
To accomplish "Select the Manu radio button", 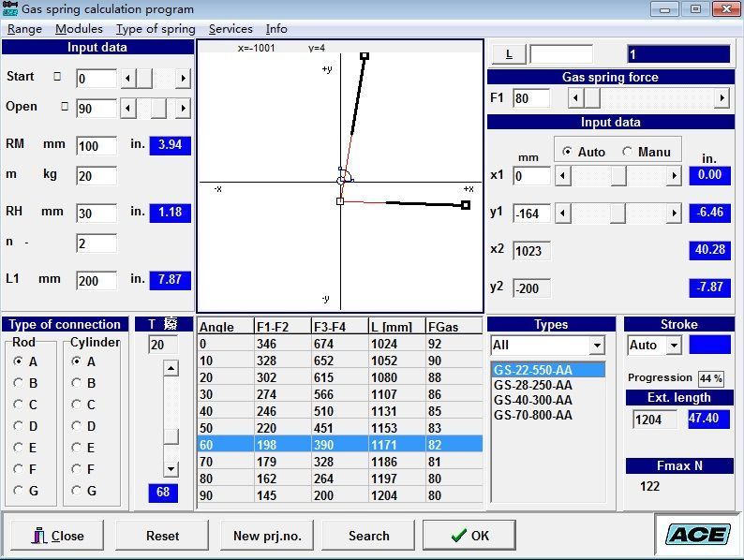I will [x=627, y=152].
